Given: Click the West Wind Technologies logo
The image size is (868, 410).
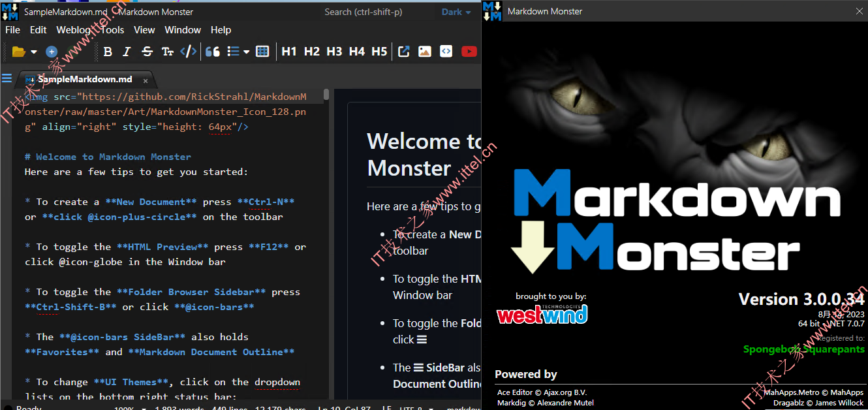Looking at the screenshot, I should (x=542, y=313).
